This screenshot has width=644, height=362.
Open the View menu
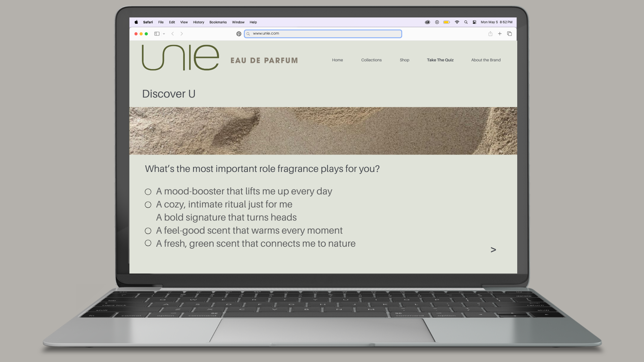pos(184,22)
